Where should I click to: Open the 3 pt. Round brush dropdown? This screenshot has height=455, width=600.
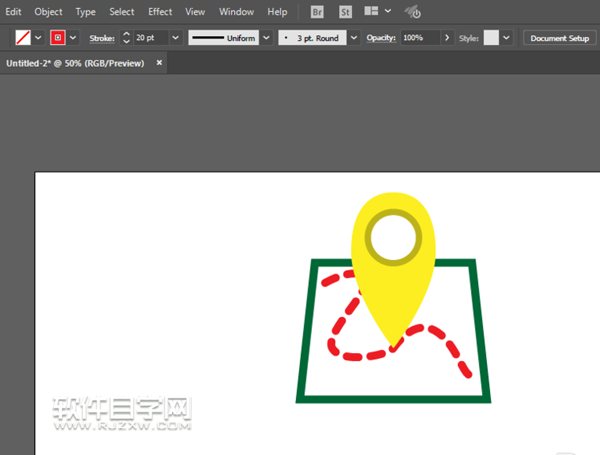click(x=354, y=37)
